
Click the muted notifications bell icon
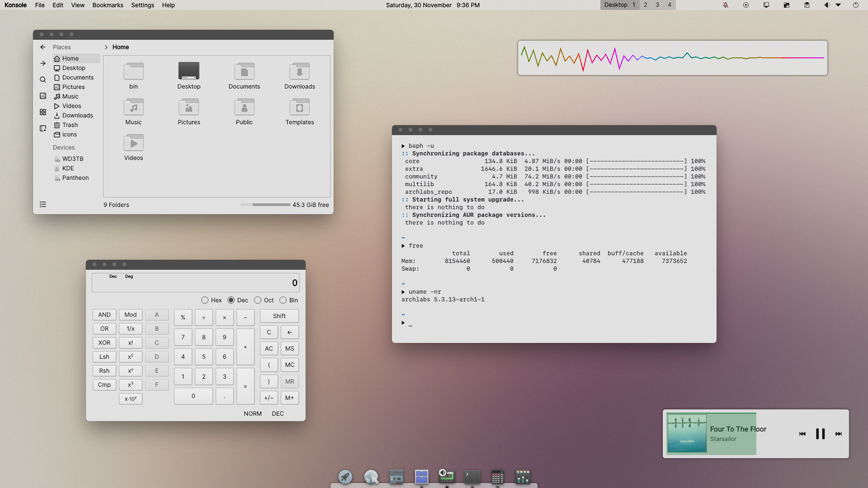[726, 5]
